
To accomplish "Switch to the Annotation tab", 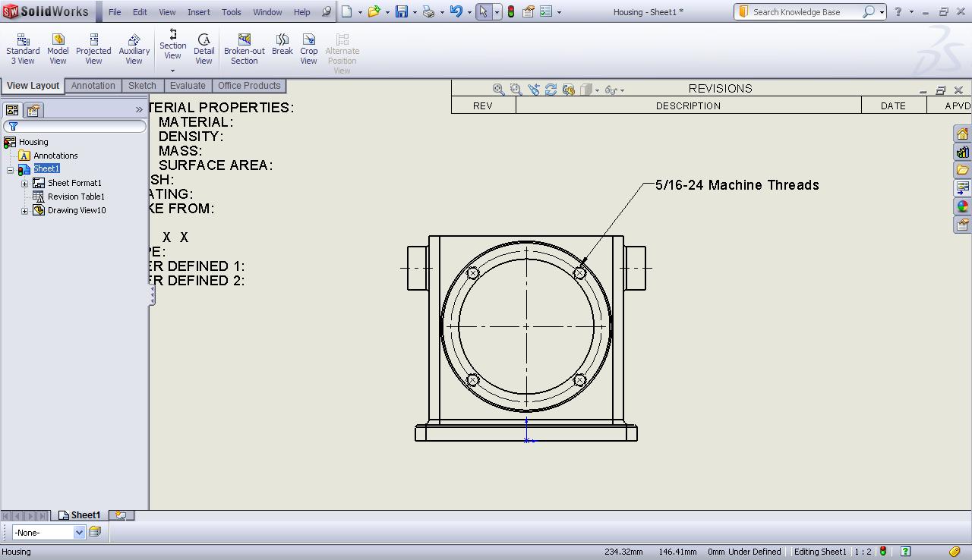I will 93,86.
